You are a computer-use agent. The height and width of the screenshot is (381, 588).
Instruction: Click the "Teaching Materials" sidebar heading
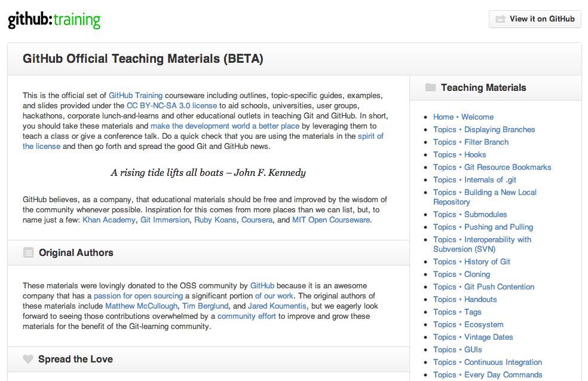[x=483, y=88]
